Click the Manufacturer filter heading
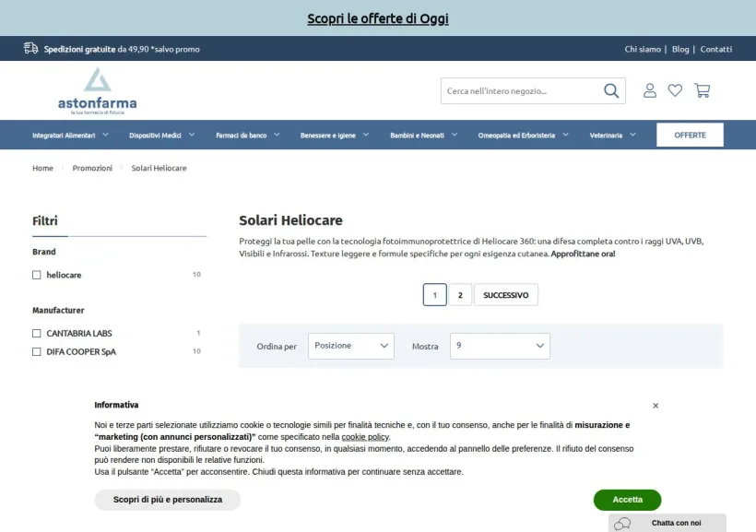The width and height of the screenshot is (756, 532). [x=58, y=310]
